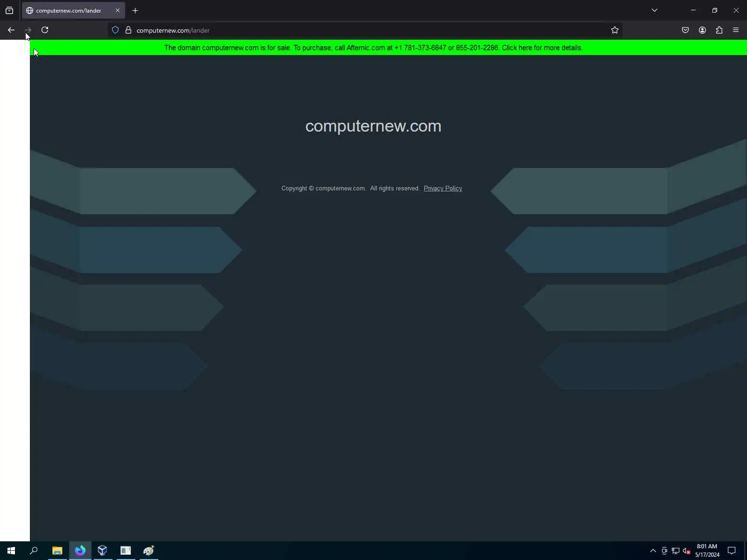Viewport: 747px width, 560px height.
Task: Open the Privacy Policy link
Action: [x=443, y=188]
